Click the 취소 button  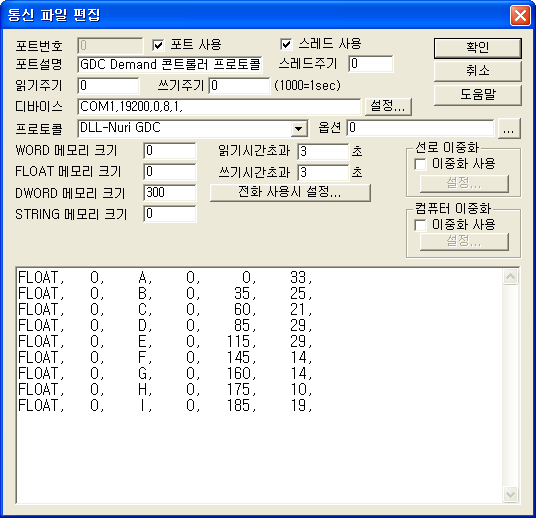[478, 71]
